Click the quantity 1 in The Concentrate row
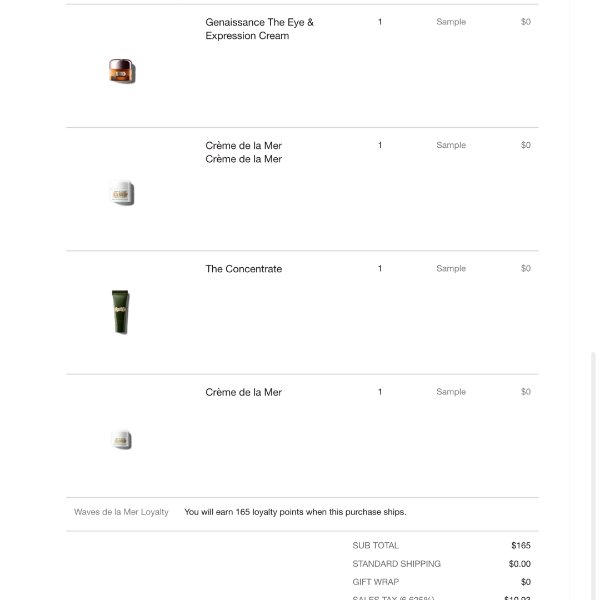Viewport: 600px width, 600px height. pyautogui.click(x=380, y=268)
